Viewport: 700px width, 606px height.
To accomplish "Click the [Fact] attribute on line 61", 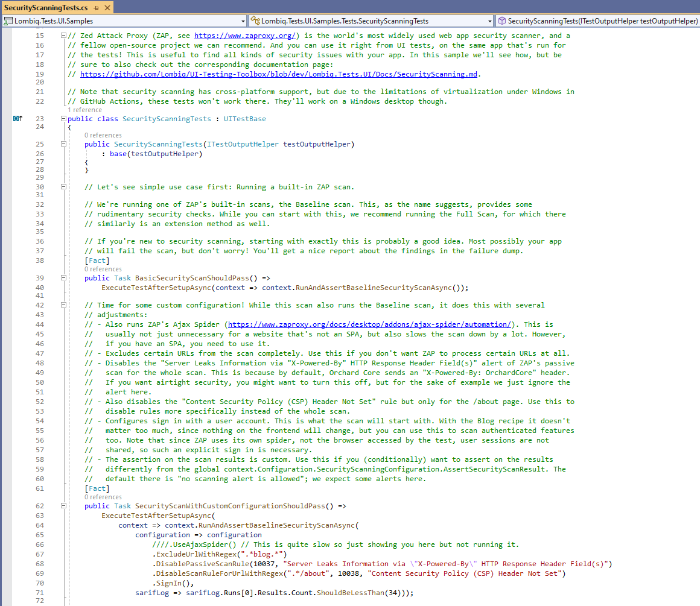I will [97, 488].
